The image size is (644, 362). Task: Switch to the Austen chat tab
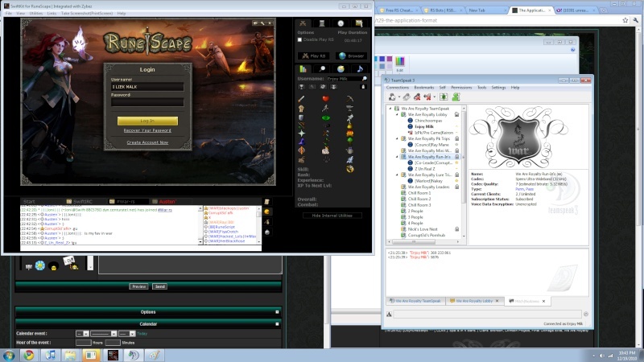coord(164,202)
